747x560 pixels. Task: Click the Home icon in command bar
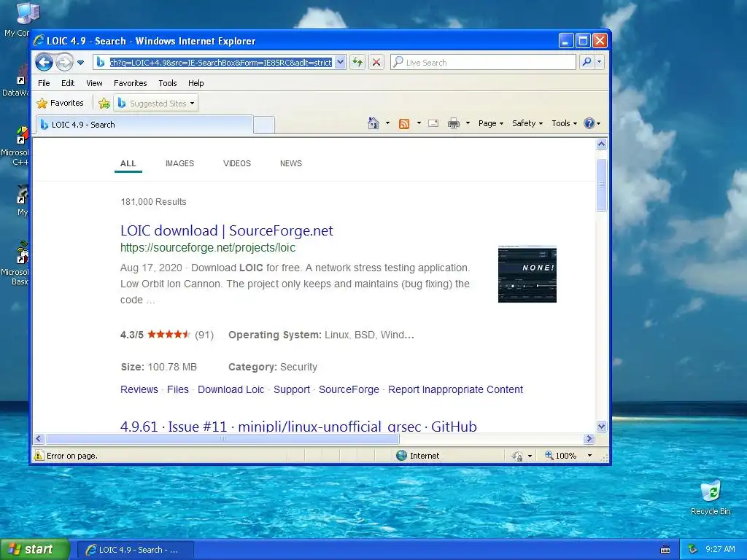[373, 123]
